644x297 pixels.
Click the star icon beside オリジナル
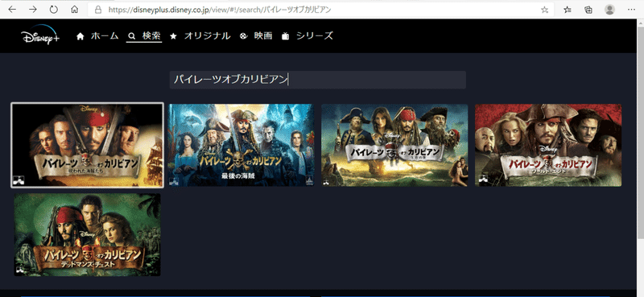coord(173,36)
